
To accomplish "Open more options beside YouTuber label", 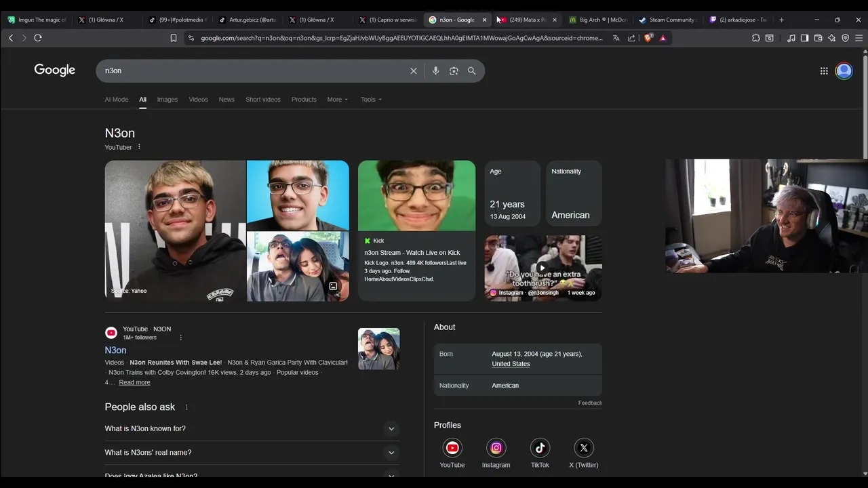I will coord(140,147).
